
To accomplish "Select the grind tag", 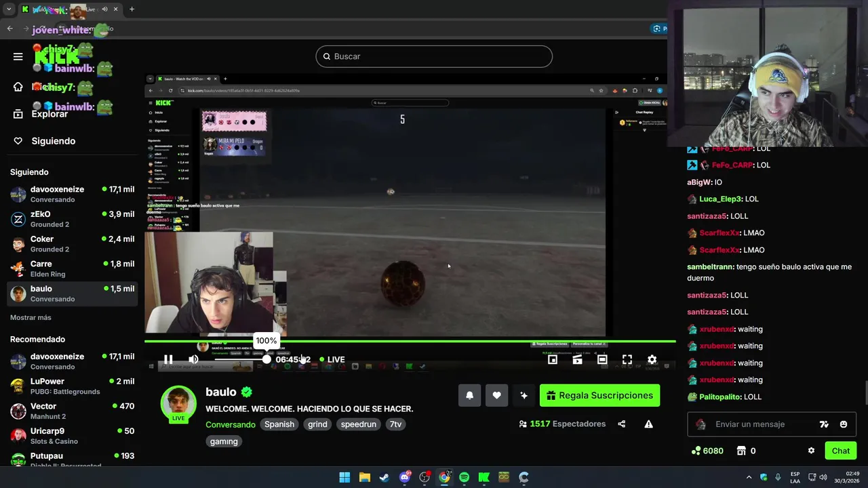I will [317, 424].
